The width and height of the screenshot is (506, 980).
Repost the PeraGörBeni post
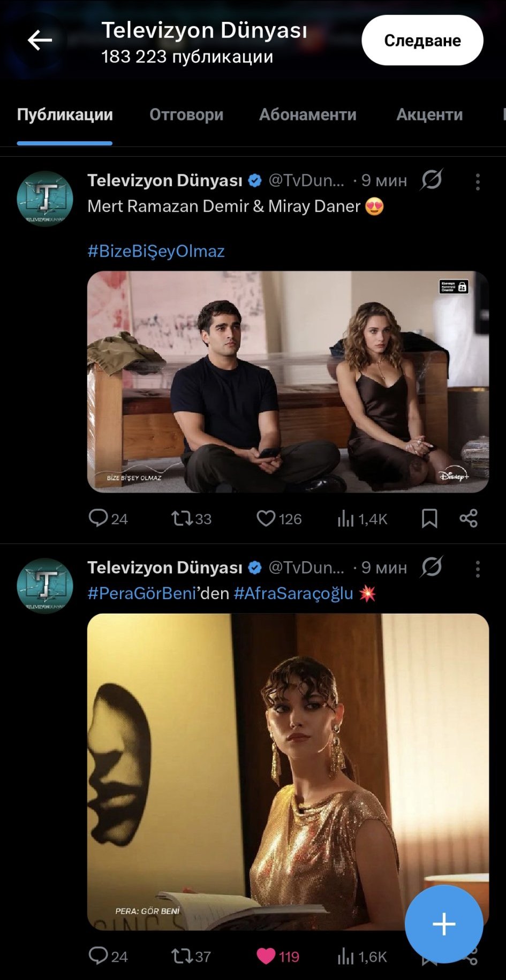(x=182, y=956)
